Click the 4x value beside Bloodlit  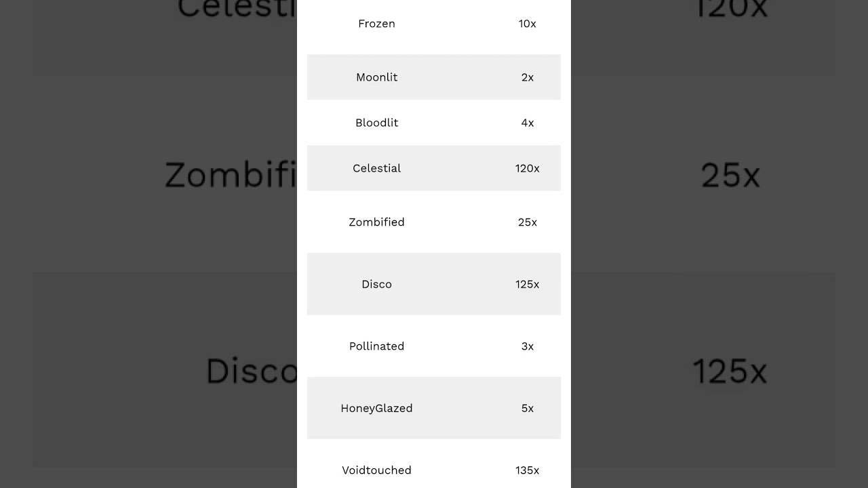(527, 123)
